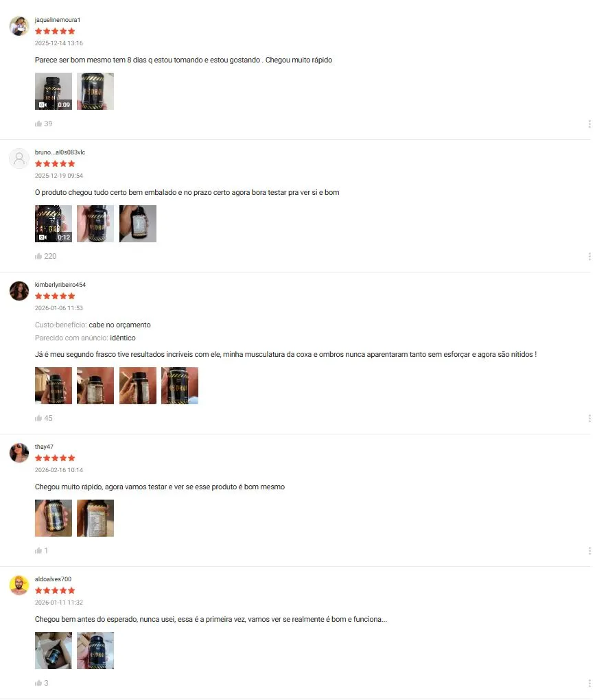Screen dimensions: 597x700
Task: Expand options menu for aldoalves700's review
Action: [x=589, y=683]
